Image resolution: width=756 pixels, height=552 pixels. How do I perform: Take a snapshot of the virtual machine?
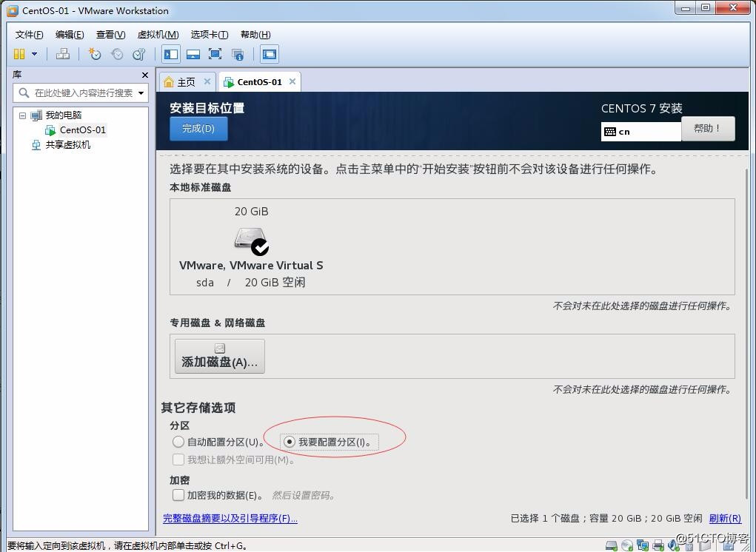click(x=95, y=54)
